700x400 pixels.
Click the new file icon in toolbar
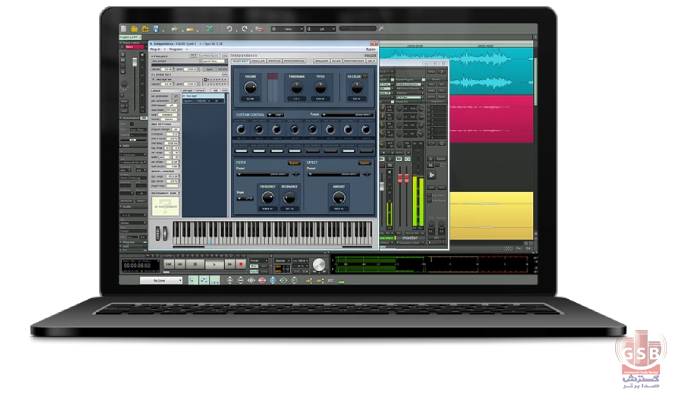(x=123, y=31)
